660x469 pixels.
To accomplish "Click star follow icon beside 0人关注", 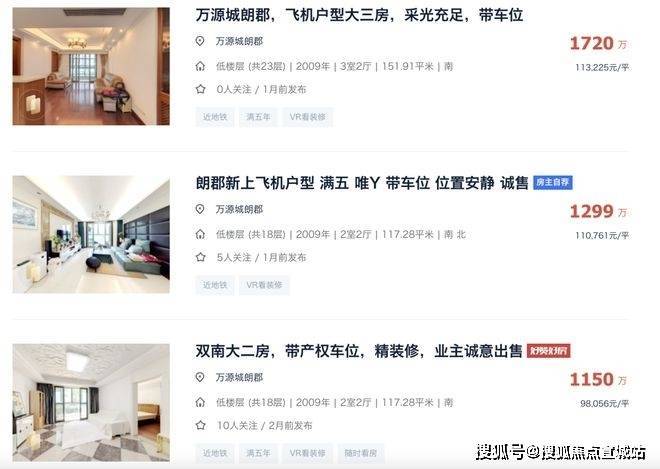I will pyautogui.click(x=200, y=89).
